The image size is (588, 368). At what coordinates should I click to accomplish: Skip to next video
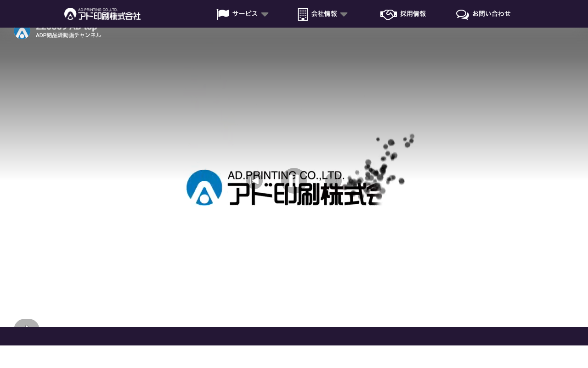(334, 181)
